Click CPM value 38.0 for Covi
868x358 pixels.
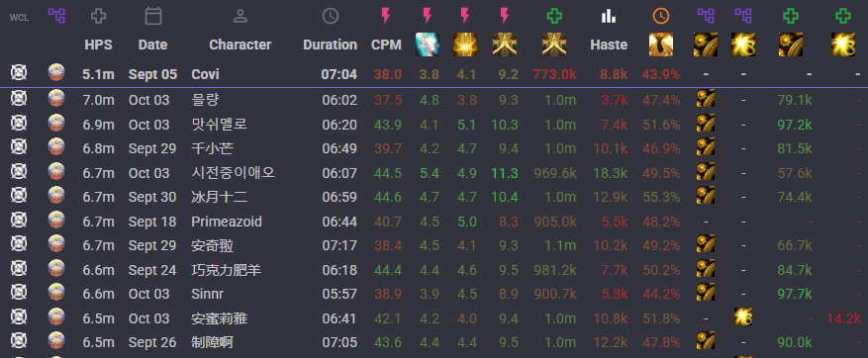click(388, 74)
